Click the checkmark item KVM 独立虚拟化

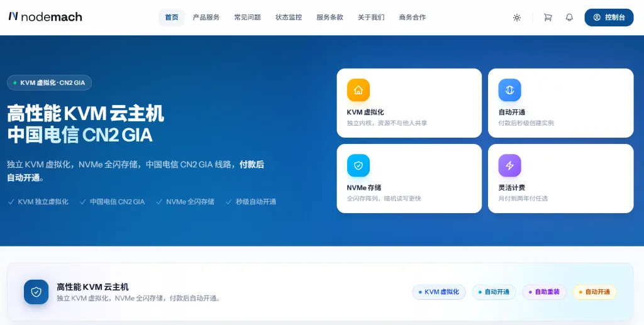coord(38,202)
